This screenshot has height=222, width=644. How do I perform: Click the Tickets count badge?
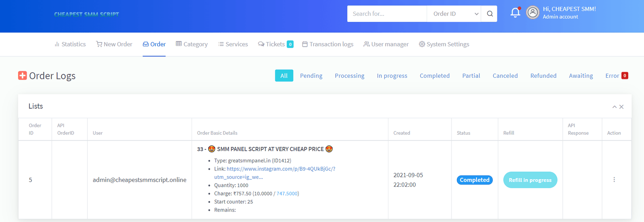tap(290, 44)
